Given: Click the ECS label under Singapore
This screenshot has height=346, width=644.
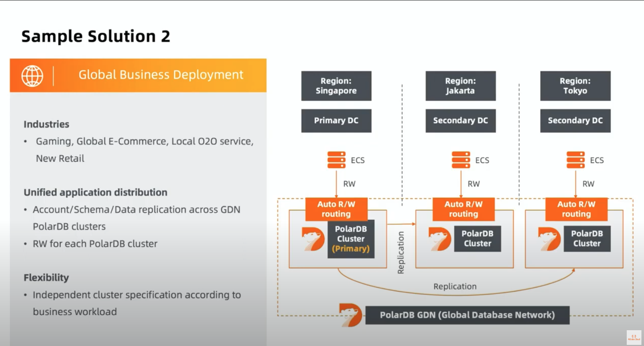Looking at the screenshot, I should tap(358, 160).
